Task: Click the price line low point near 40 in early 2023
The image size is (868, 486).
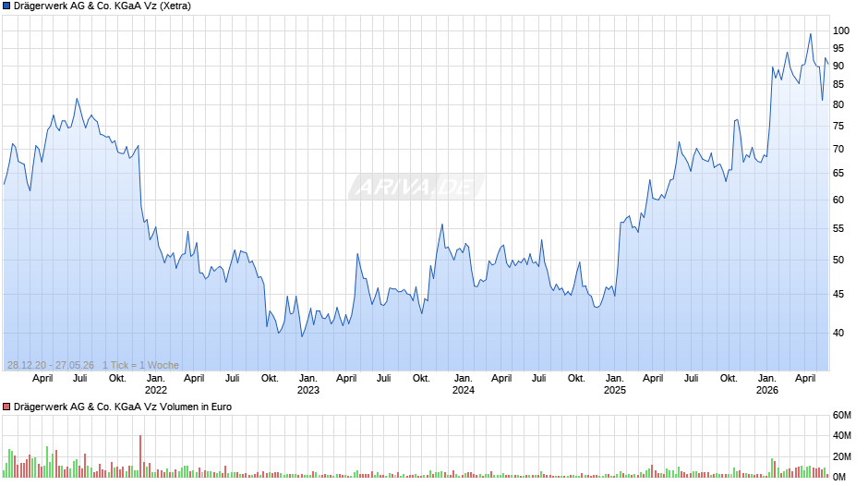Action: (x=302, y=336)
